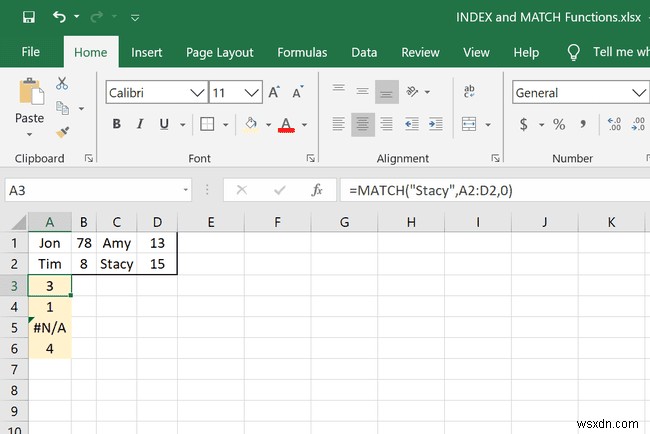
Task: Toggle Align Left
Action: (x=339, y=124)
